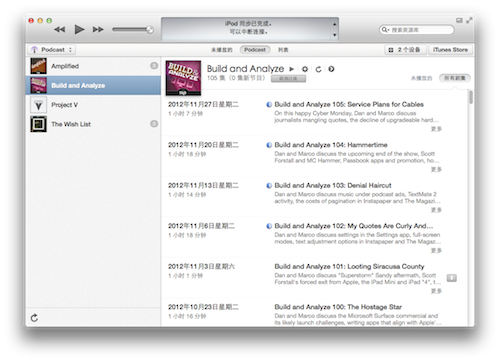Viewport: 500px width, 362px height.
Task: Click the circled arrow next to refresh
Action: click(331, 69)
